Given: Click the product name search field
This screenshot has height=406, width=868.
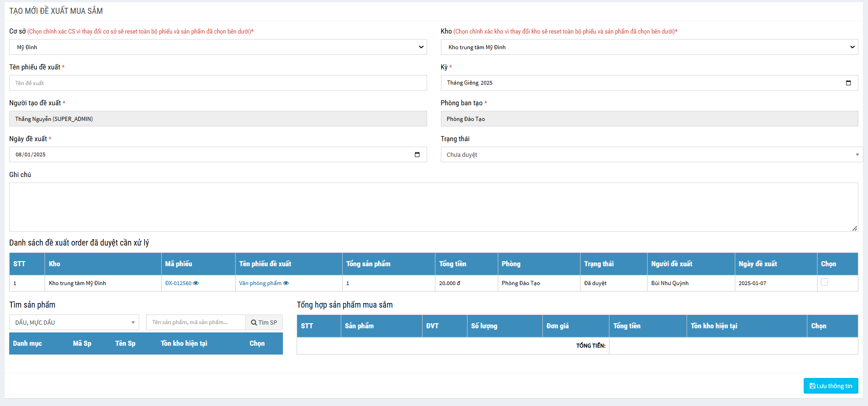Looking at the screenshot, I should (196, 322).
